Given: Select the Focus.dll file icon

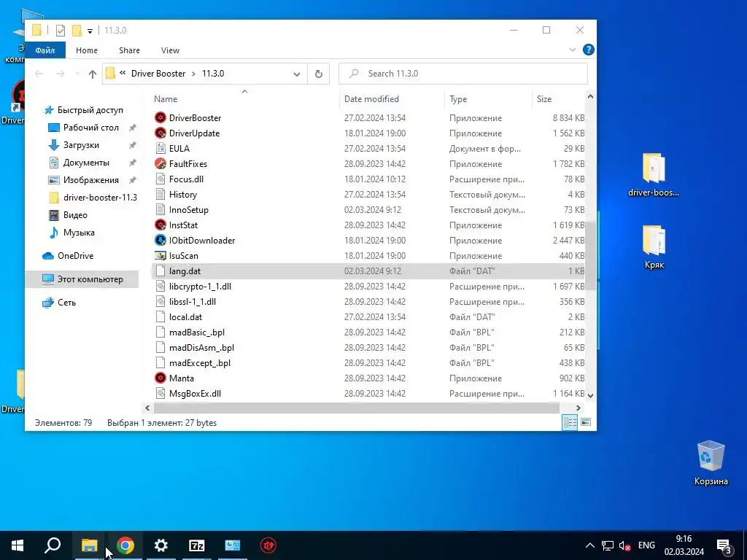Looking at the screenshot, I should (x=160, y=179).
